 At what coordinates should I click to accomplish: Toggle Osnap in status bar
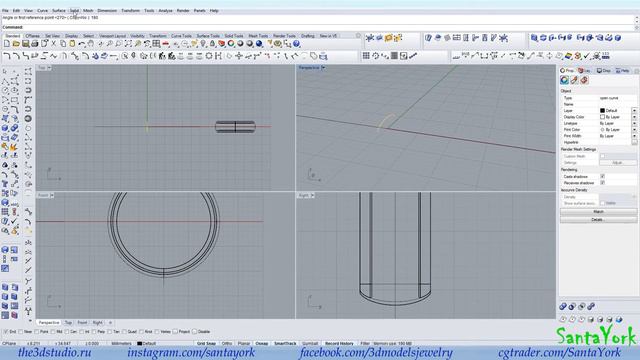tap(262, 344)
